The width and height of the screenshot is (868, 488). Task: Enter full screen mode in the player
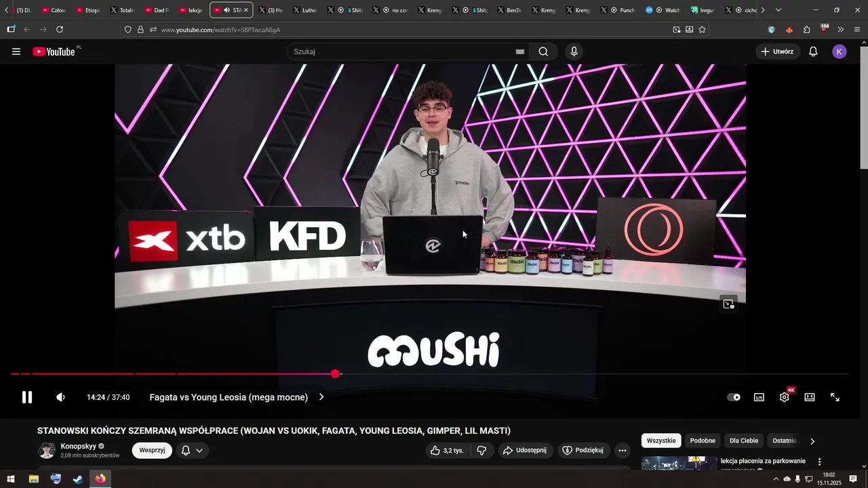point(835,397)
